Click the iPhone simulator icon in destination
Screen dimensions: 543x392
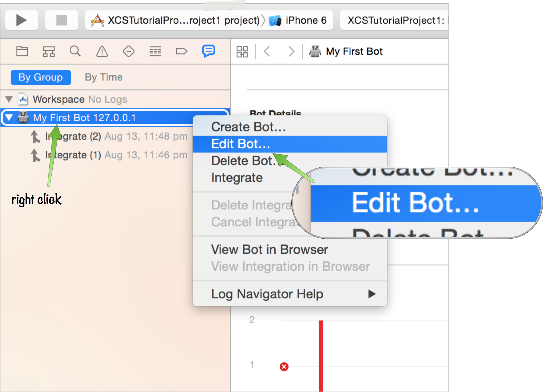click(275, 21)
